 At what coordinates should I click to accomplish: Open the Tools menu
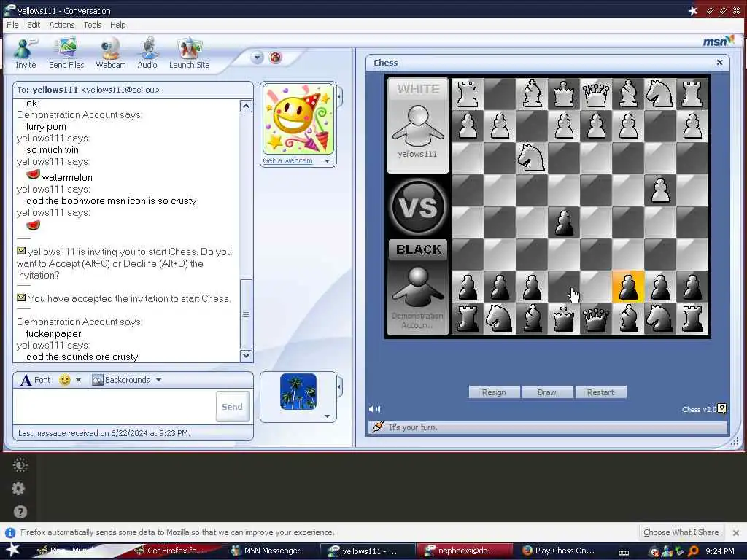click(93, 25)
